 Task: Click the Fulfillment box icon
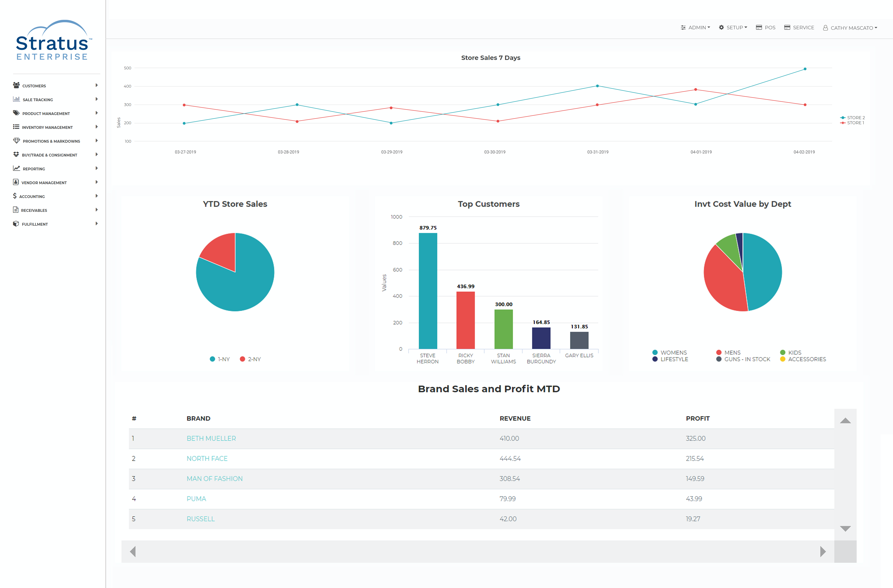point(16,224)
